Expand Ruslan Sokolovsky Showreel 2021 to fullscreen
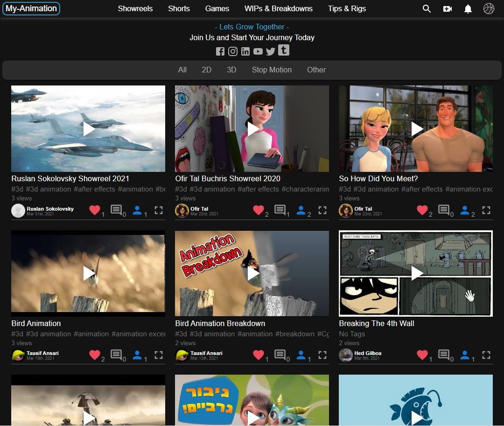 pos(159,210)
